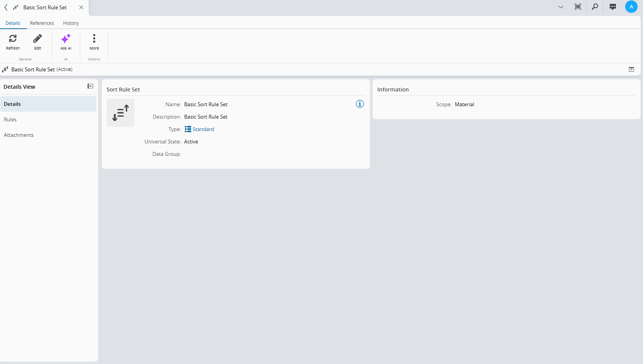Click the collapse header icon at right
Image resolution: width=643 pixels, height=364 pixels.
631,69
